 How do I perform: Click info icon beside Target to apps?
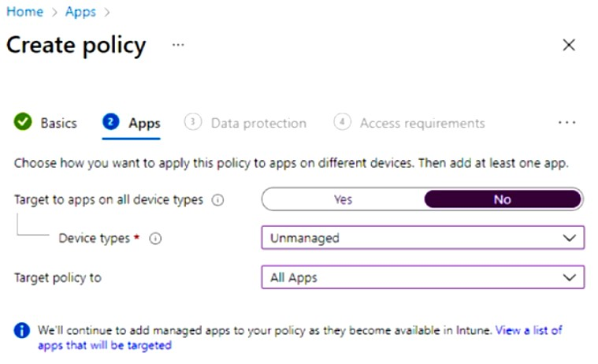[x=217, y=200]
